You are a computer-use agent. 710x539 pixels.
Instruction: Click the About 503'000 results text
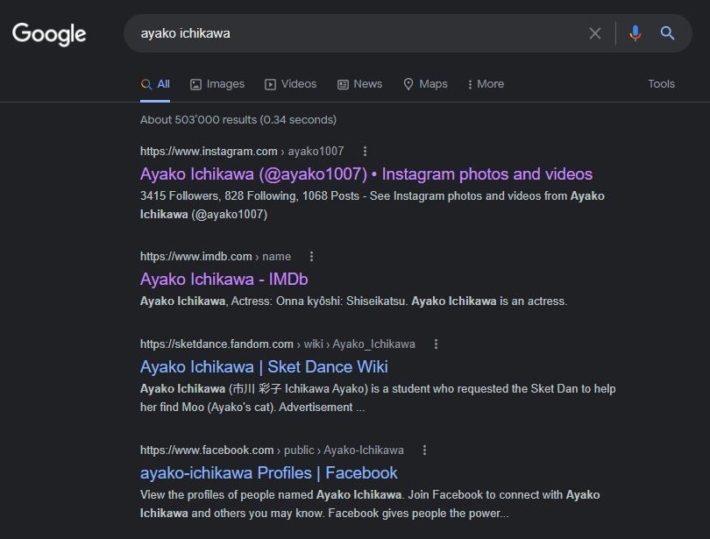tap(238, 120)
